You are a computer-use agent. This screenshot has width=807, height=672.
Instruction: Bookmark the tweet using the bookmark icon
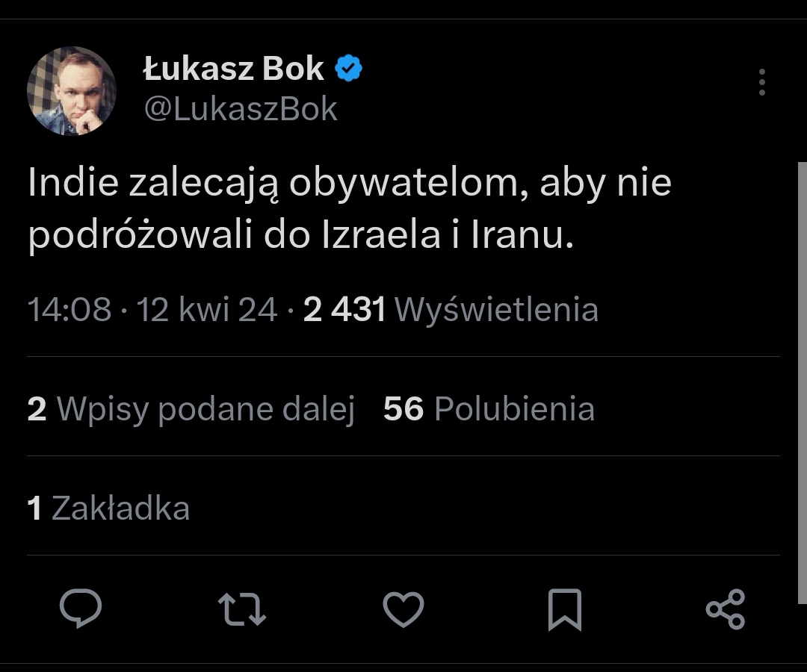point(564,609)
